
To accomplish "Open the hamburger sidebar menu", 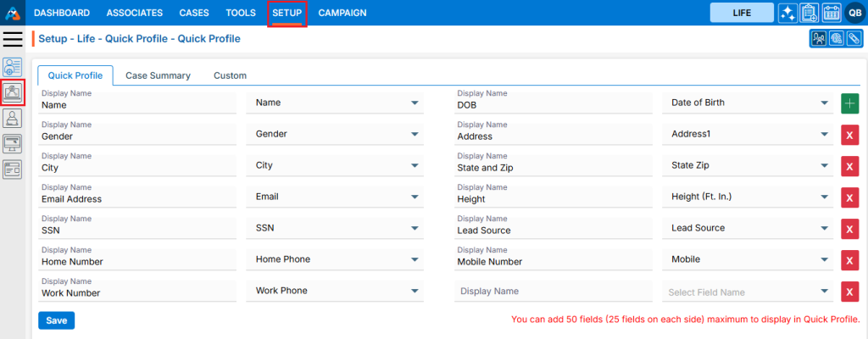I will pos(14,39).
